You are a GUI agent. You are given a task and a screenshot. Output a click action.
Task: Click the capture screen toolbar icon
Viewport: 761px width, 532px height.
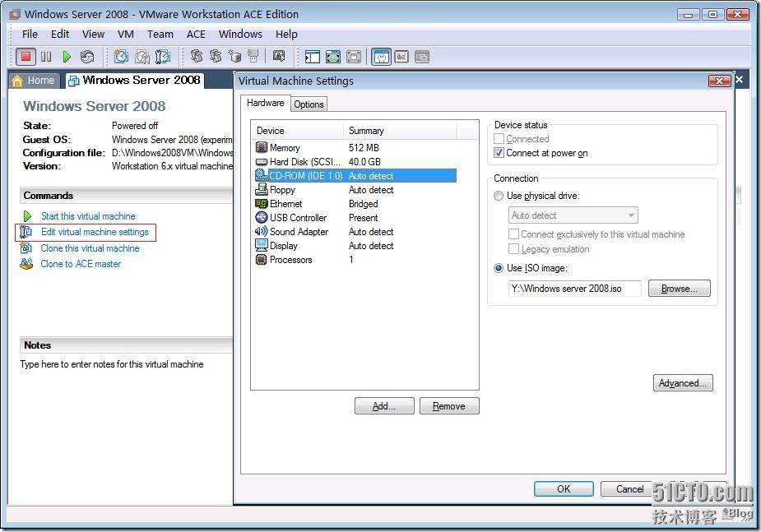pos(279,56)
